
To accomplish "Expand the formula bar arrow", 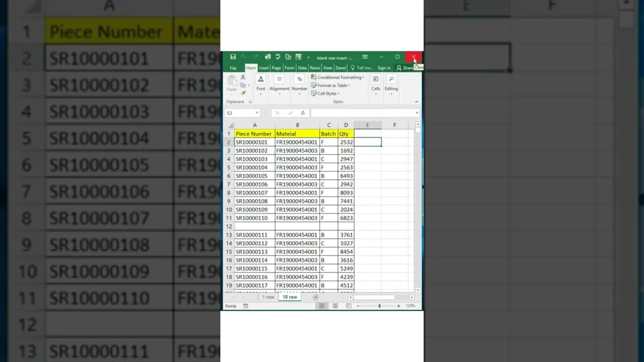I will click(x=417, y=113).
